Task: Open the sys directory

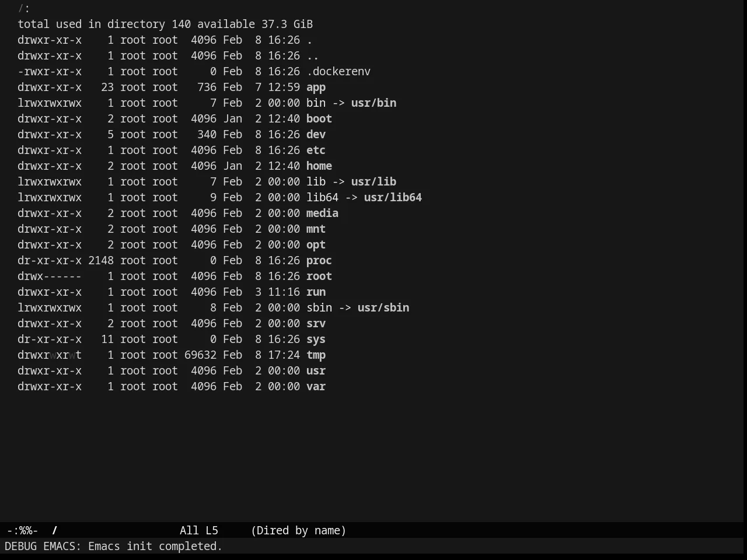Action: point(316,339)
